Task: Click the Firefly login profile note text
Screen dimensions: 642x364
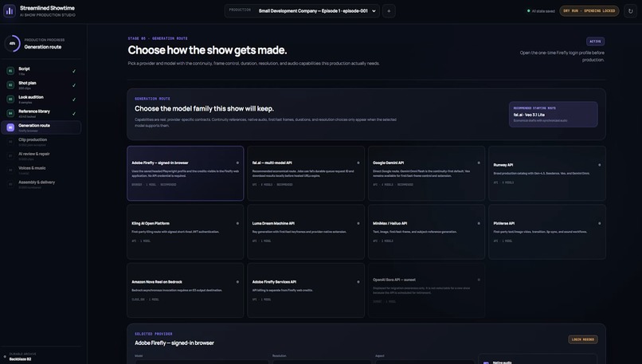Action: point(562,56)
